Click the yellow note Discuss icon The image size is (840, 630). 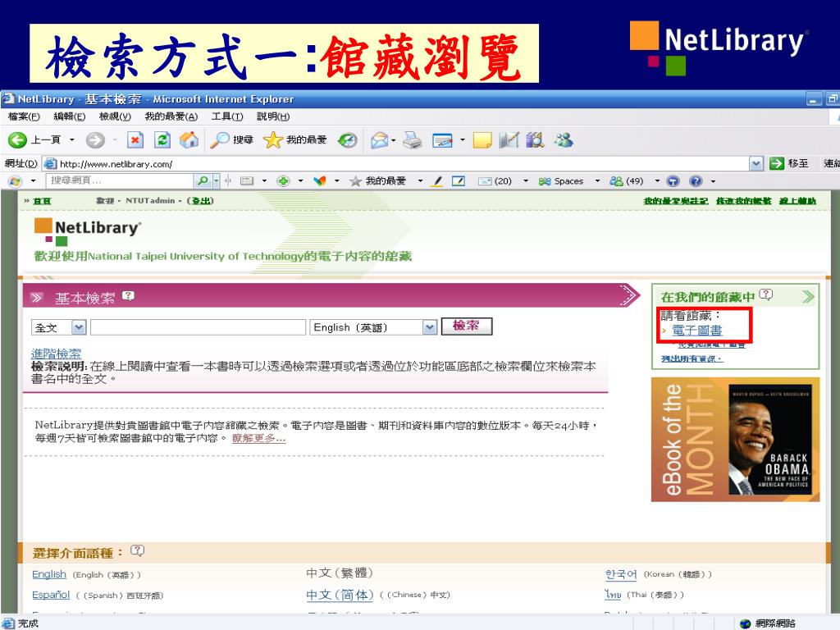pos(482,140)
